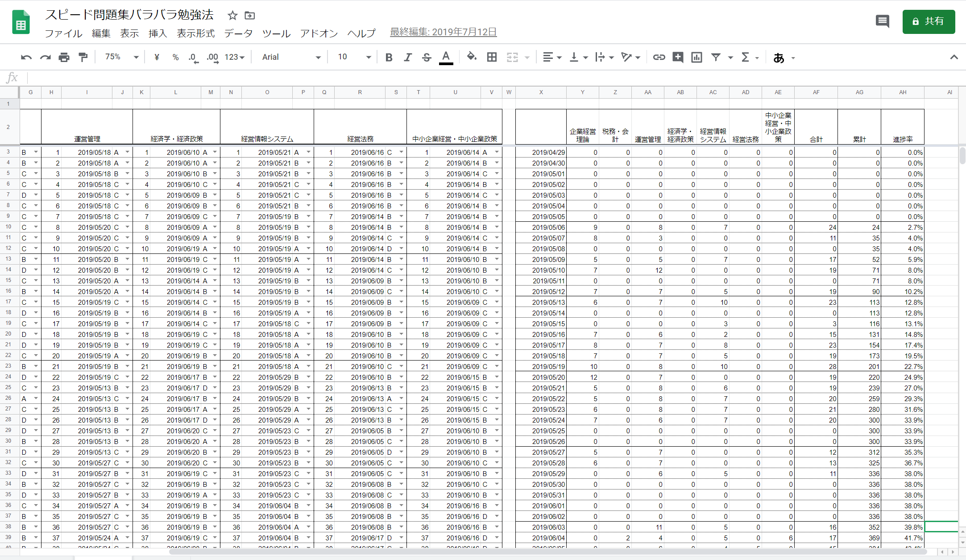Open the 最終編集 2019年7月12日 link

pyautogui.click(x=443, y=32)
